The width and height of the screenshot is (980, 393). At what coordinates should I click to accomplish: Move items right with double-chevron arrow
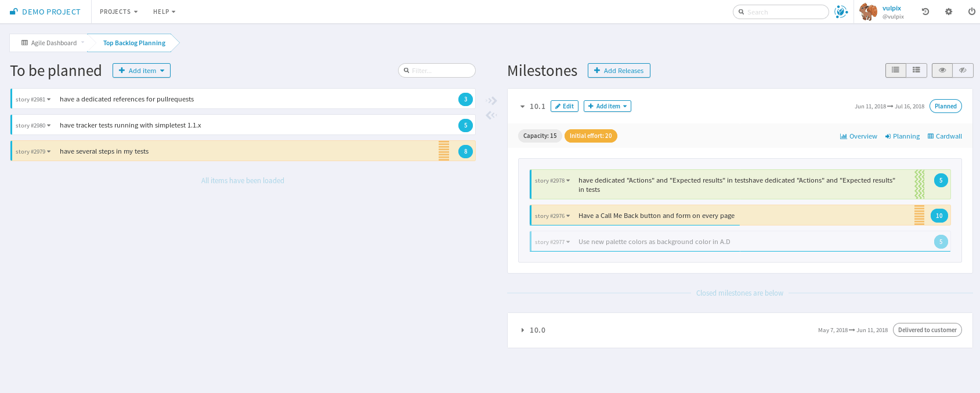click(491, 101)
